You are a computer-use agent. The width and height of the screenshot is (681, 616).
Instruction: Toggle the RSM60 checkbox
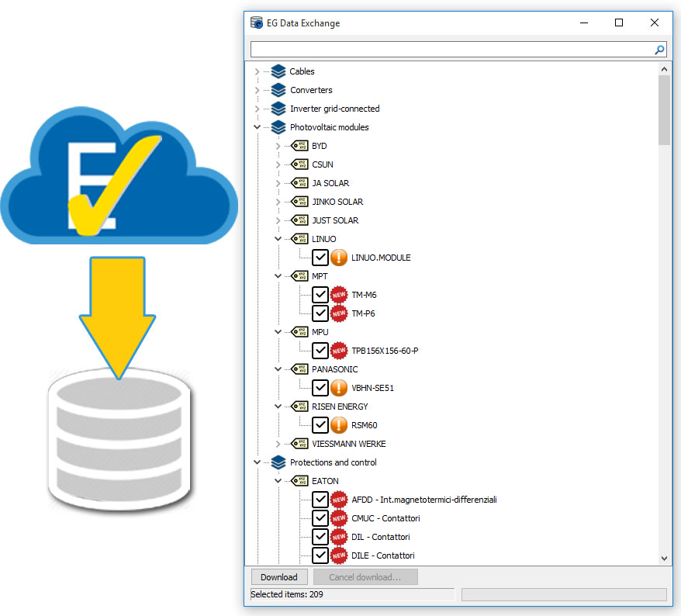(320, 425)
